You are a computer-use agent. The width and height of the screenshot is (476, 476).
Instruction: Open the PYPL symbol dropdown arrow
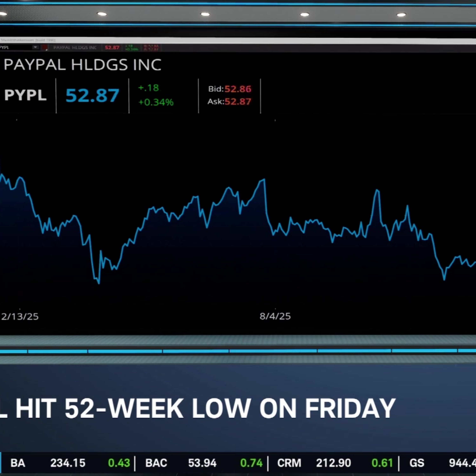click(36, 47)
